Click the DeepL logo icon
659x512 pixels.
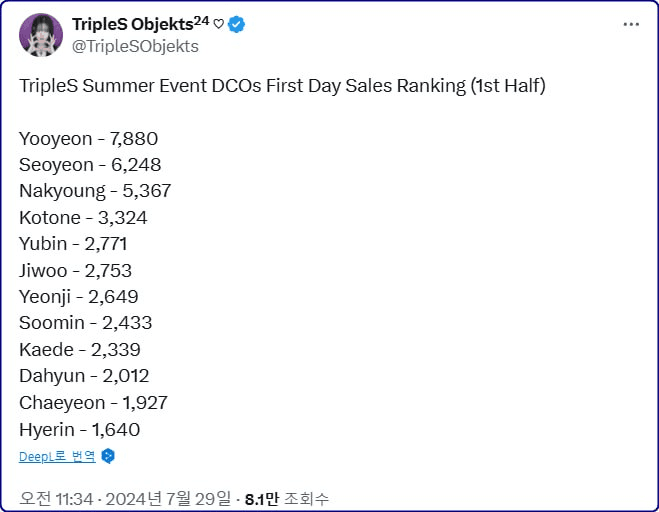(x=109, y=456)
